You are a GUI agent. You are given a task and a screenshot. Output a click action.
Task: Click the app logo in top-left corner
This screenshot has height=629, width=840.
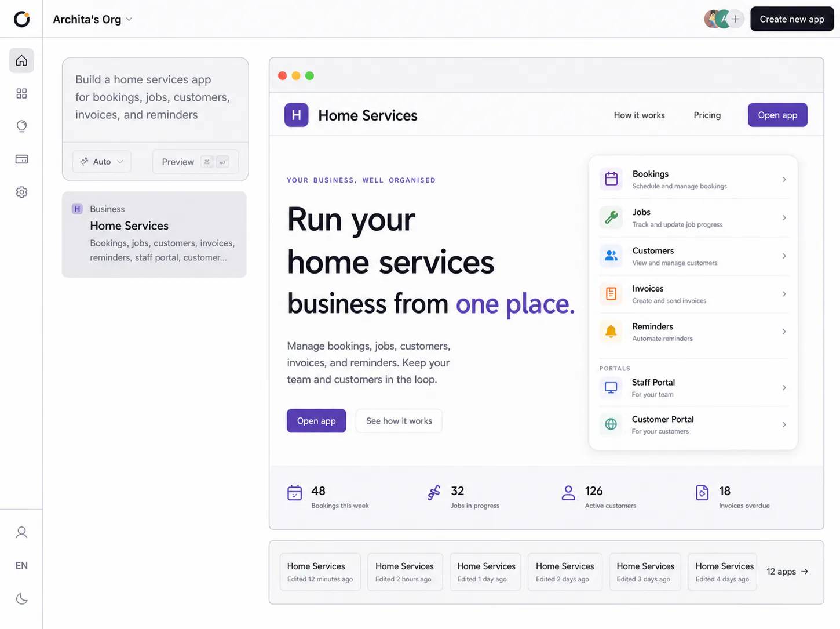coord(21,19)
